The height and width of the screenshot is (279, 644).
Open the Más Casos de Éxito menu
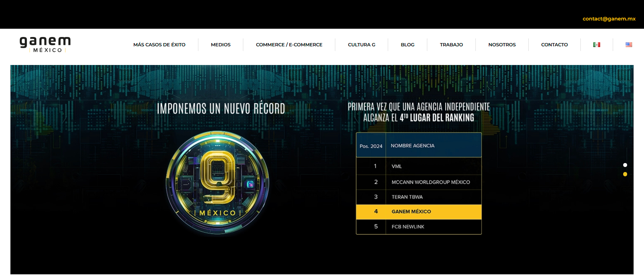[159, 45]
